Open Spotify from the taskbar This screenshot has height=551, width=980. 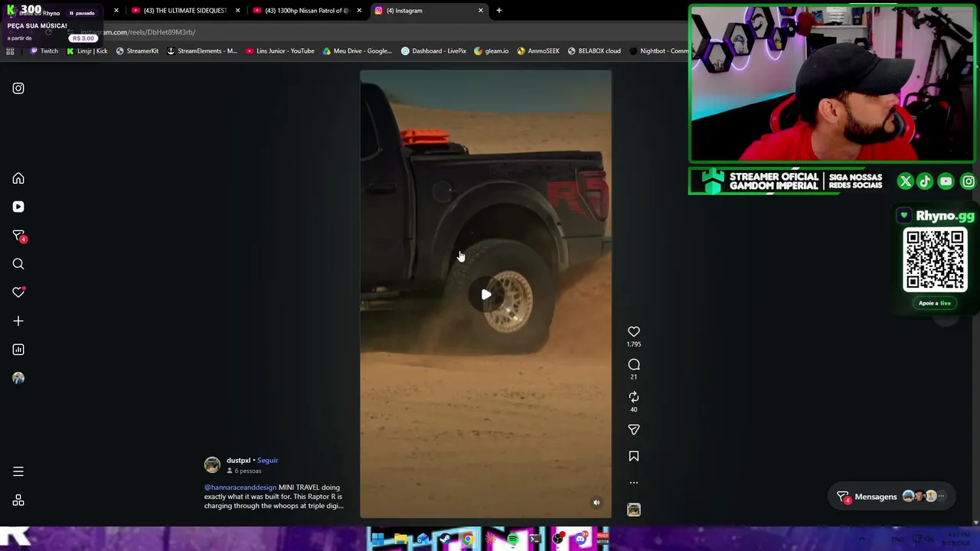pos(512,540)
